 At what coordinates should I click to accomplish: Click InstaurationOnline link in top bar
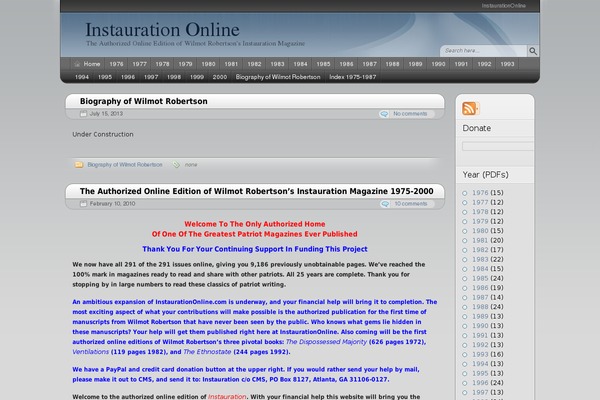point(504,6)
